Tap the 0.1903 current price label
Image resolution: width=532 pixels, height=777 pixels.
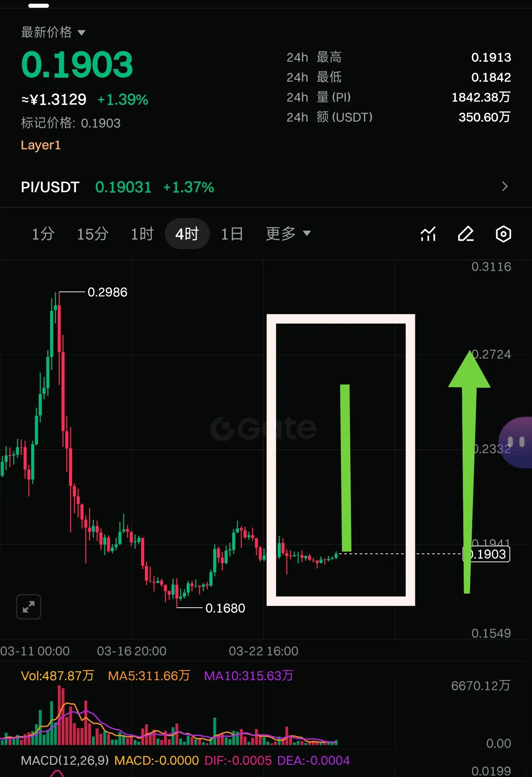pyautogui.click(x=487, y=554)
